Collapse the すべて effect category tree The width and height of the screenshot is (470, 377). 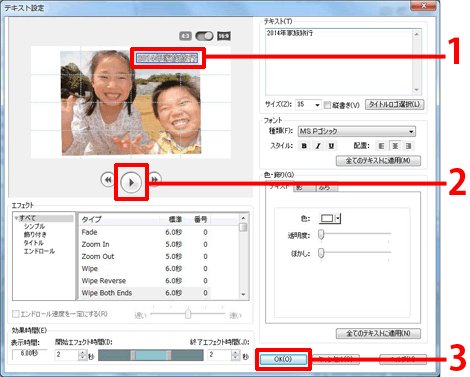click(x=16, y=218)
